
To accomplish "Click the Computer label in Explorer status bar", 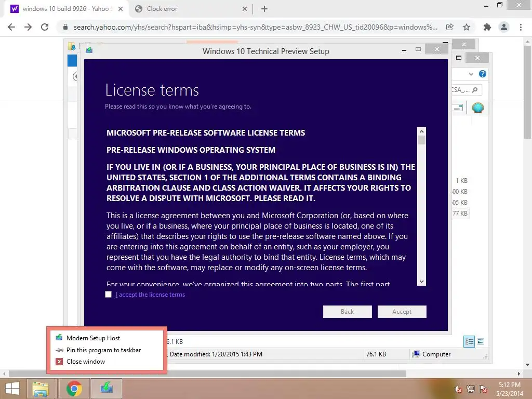I will pos(436,354).
